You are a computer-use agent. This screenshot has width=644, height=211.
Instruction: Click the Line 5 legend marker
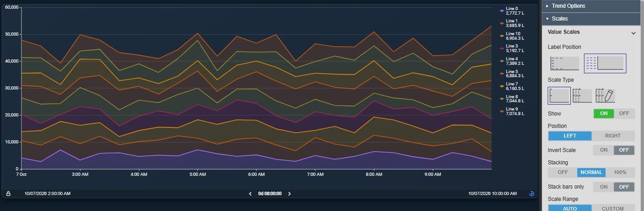(502, 73)
